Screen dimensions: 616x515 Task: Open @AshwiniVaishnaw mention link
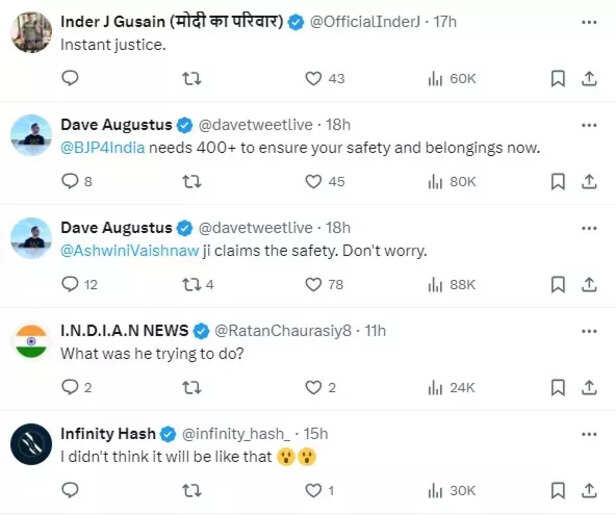point(116,250)
